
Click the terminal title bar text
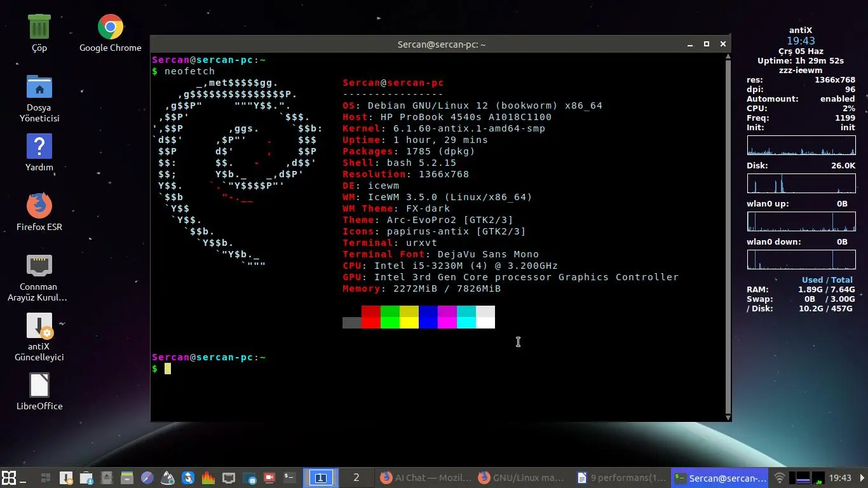[442, 44]
